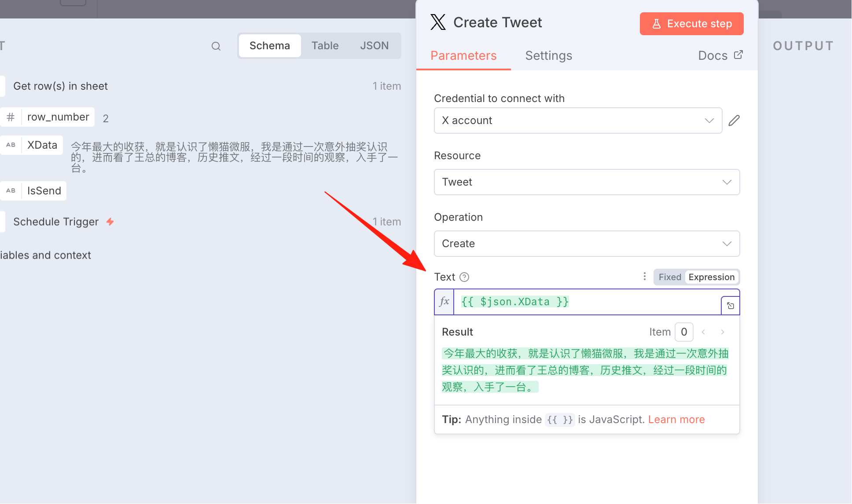Click the X logo next to Create Tweet
The width and height of the screenshot is (852, 504).
coord(438,22)
